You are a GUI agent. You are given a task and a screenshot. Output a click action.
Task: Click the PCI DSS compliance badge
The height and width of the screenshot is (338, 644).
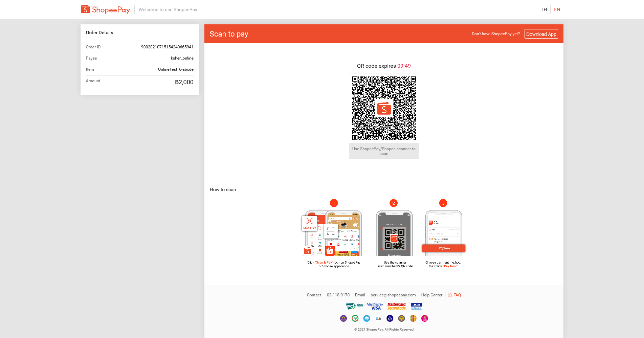[x=354, y=306]
